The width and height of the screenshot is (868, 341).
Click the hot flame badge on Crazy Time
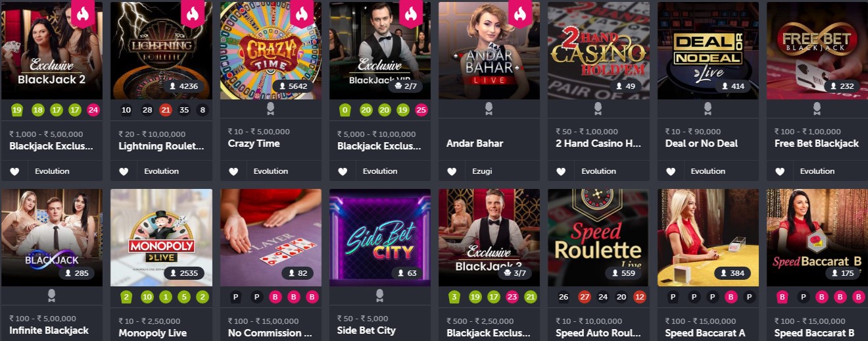302,13
